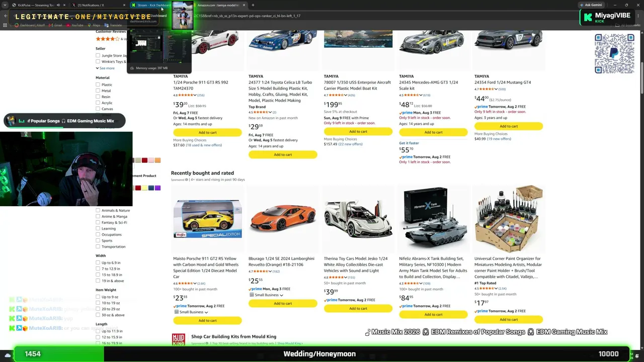Open the All Bookmarks folder
Viewport: 644px width, 362px height.
628,25
